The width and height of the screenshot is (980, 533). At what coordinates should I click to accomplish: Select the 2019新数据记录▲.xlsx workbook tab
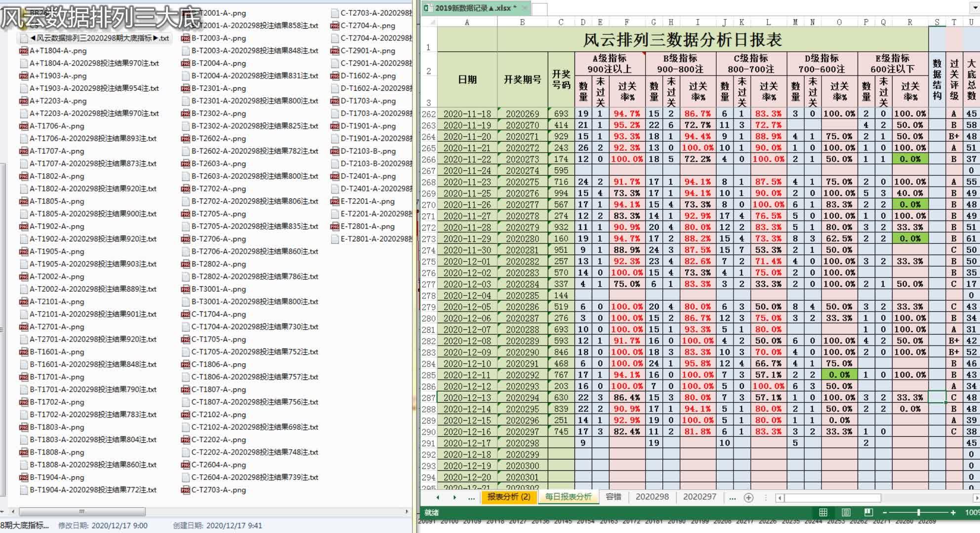pyautogui.click(x=475, y=8)
